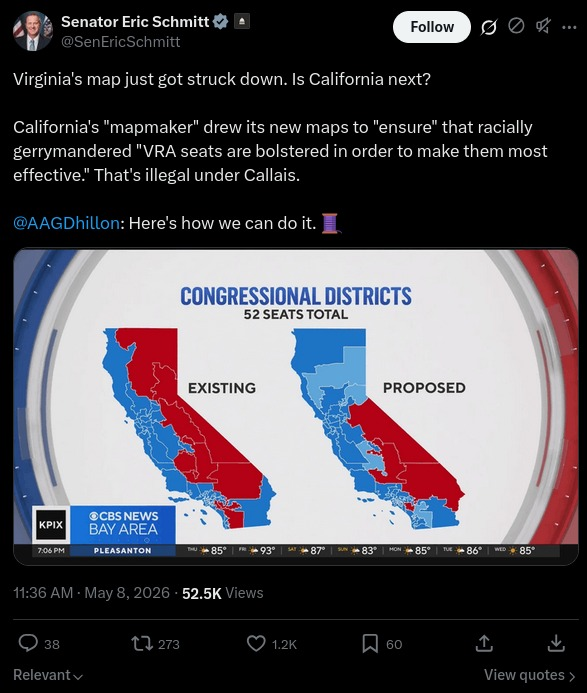Bookmark this post
Viewport: 587px width, 693px height.
[x=370, y=644]
